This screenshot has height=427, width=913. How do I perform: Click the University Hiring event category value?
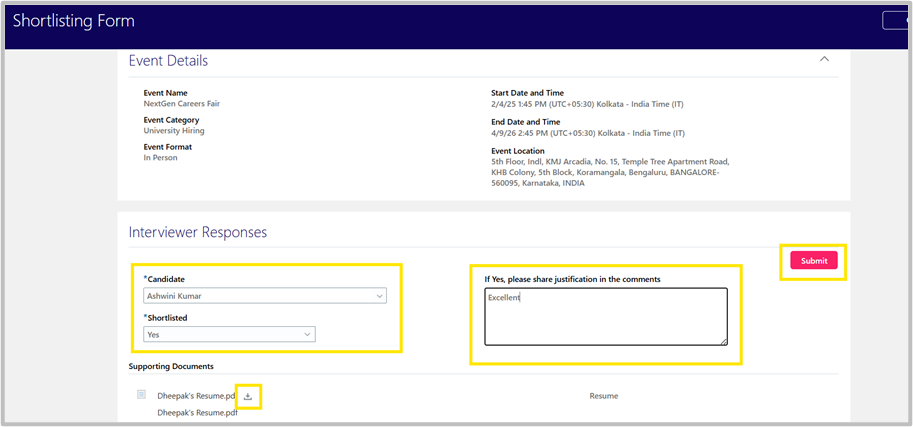pyautogui.click(x=174, y=131)
